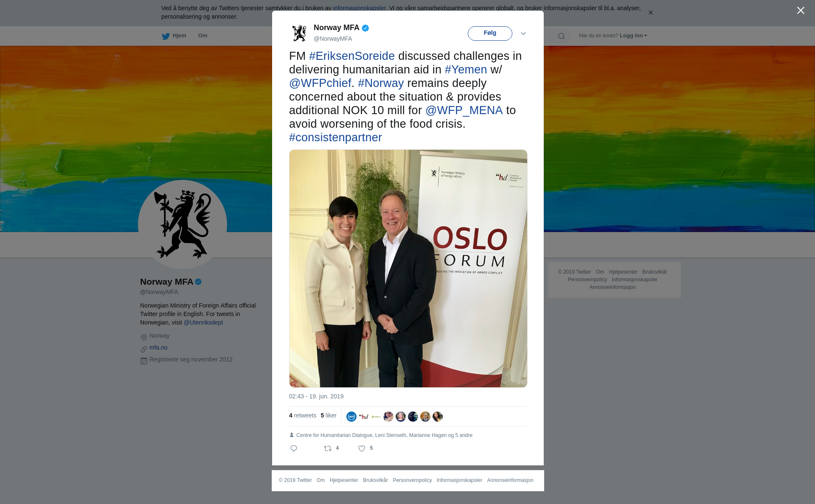Viewport: 815px width, 504px height.
Task: View the 4 retweets list
Action: tap(303, 415)
